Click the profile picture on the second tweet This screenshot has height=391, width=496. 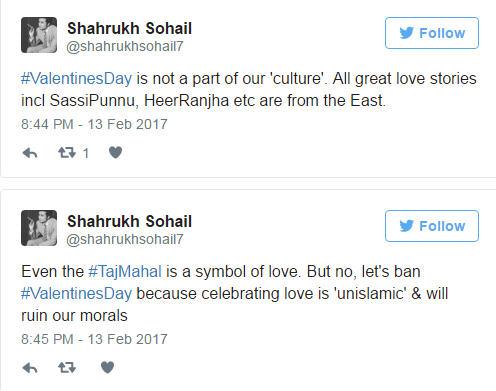pyautogui.click(x=39, y=228)
